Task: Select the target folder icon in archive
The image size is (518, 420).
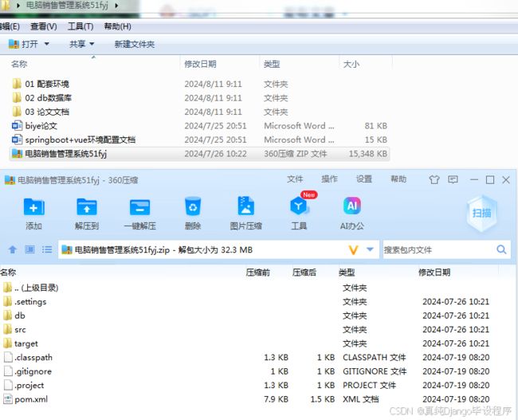Action: [8, 343]
